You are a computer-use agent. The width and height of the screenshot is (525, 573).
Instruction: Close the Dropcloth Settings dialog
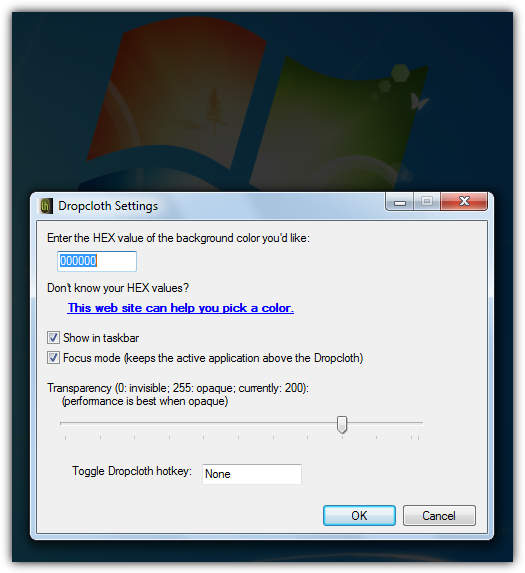[464, 202]
